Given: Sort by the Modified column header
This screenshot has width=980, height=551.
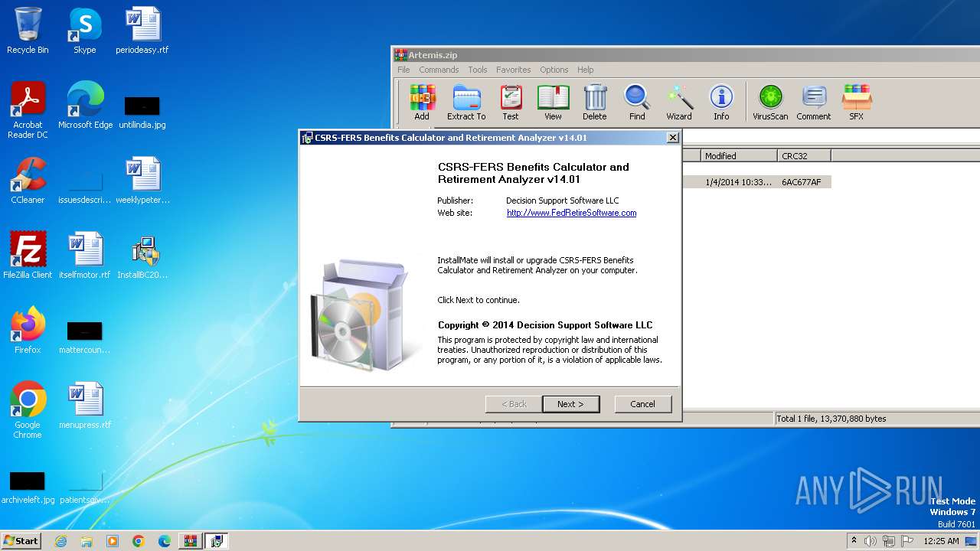Looking at the screenshot, I should coord(739,155).
